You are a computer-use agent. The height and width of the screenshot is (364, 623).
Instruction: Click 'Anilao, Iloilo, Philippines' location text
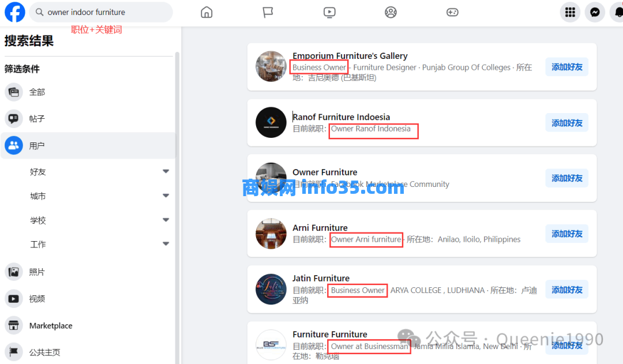pos(479,239)
